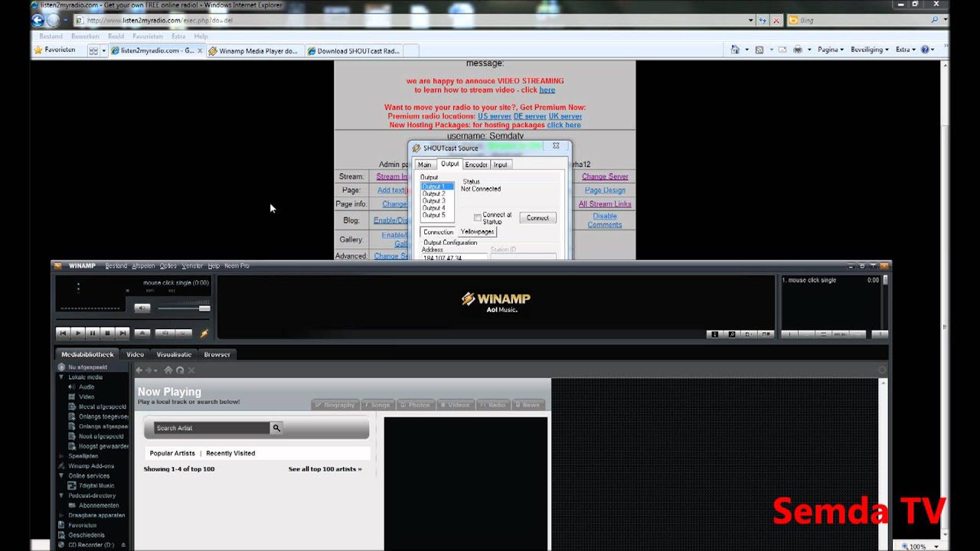Viewport: 980px width, 551px height.
Task: Switch to Encoder tab in SHOUTcast Source
Action: [475, 165]
